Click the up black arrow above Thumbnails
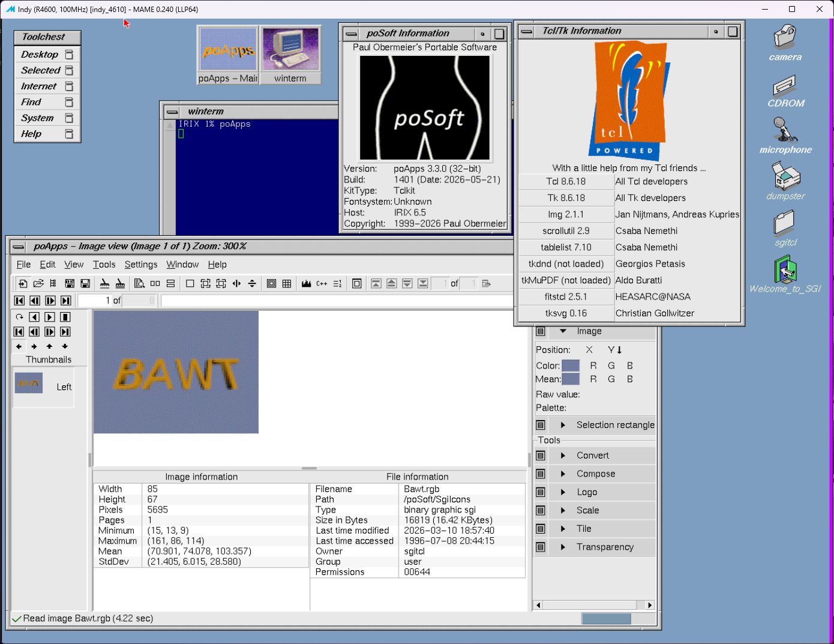The height and width of the screenshot is (644, 834). coord(49,346)
